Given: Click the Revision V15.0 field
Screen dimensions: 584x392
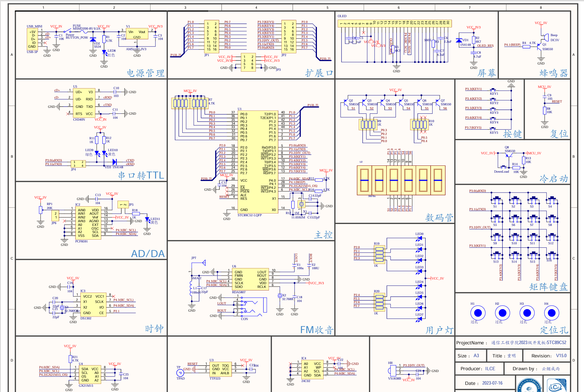Looking at the screenshot, I should 547,356.
